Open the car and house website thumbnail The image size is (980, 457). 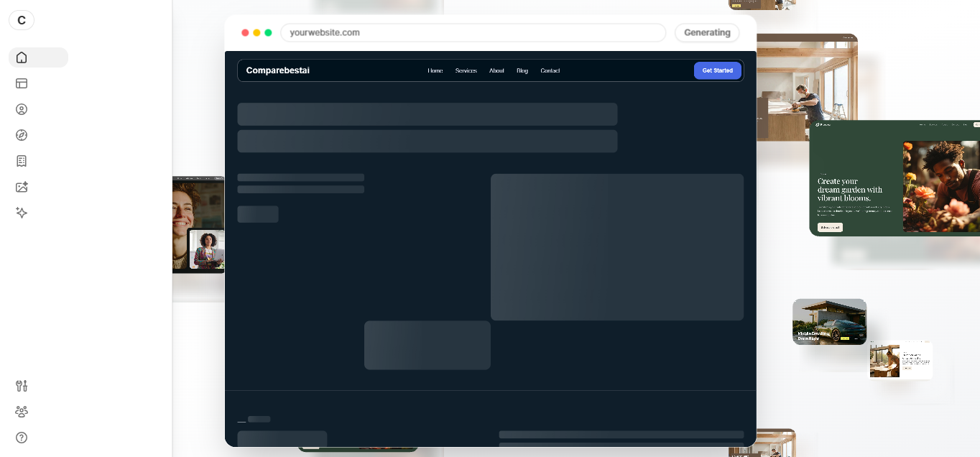(x=830, y=322)
